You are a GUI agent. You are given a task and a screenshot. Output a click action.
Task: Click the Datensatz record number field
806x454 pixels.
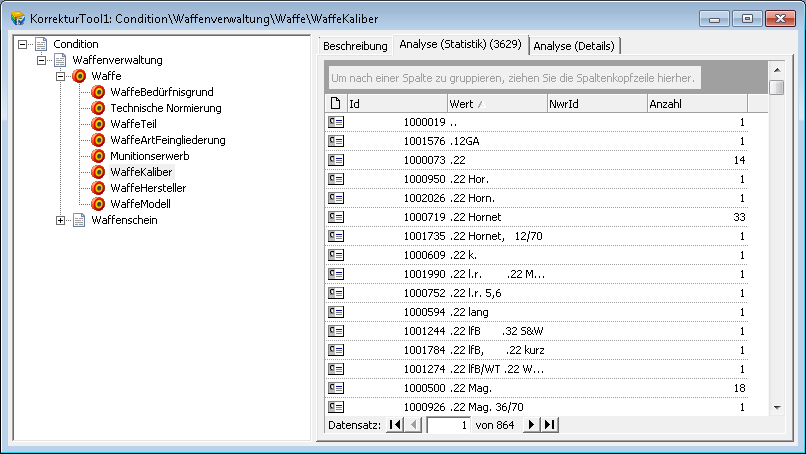point(448,425)
